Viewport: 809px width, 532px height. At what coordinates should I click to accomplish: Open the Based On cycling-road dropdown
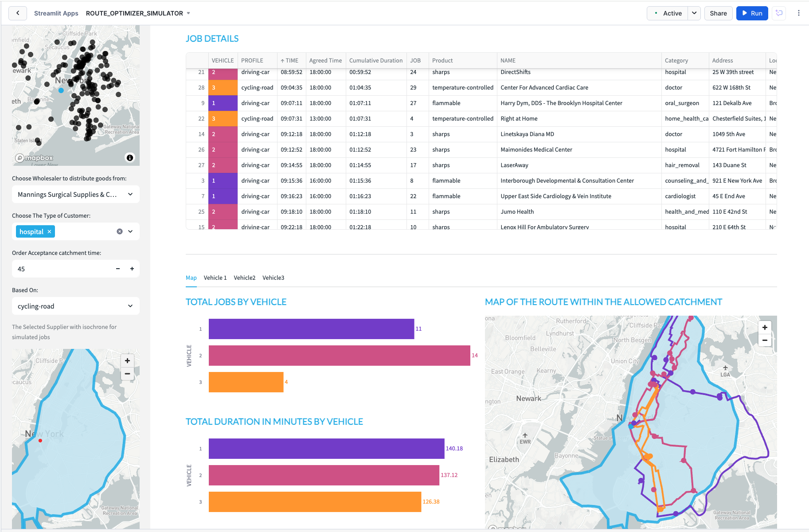pyautogui.click(x=130, y=306)
